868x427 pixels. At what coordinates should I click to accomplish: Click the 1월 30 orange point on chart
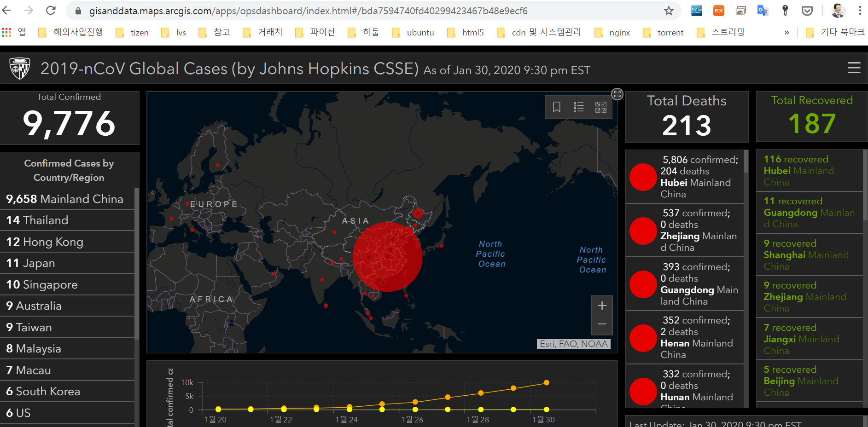click(x=547, y=382)
